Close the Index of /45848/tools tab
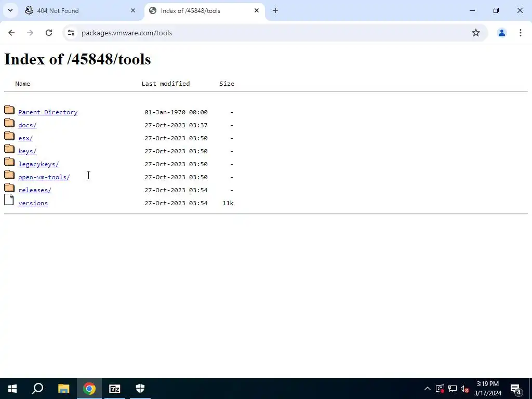 (x=257, y=10)
